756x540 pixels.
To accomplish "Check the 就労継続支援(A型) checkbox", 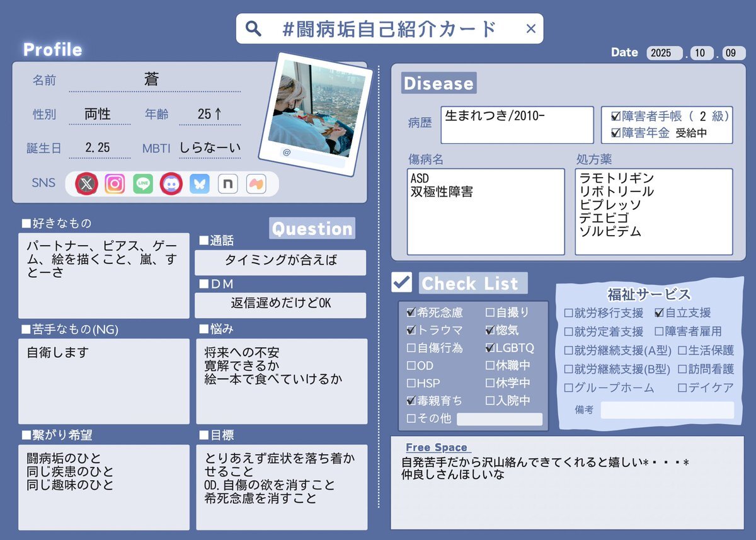I will (x=568, y=350).
